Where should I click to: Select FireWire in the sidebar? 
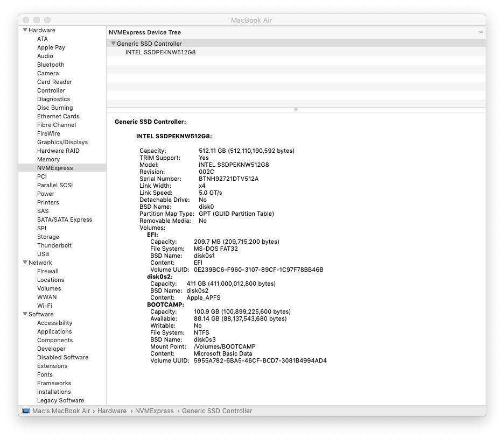pyautogui.click(x=48, y=133)
